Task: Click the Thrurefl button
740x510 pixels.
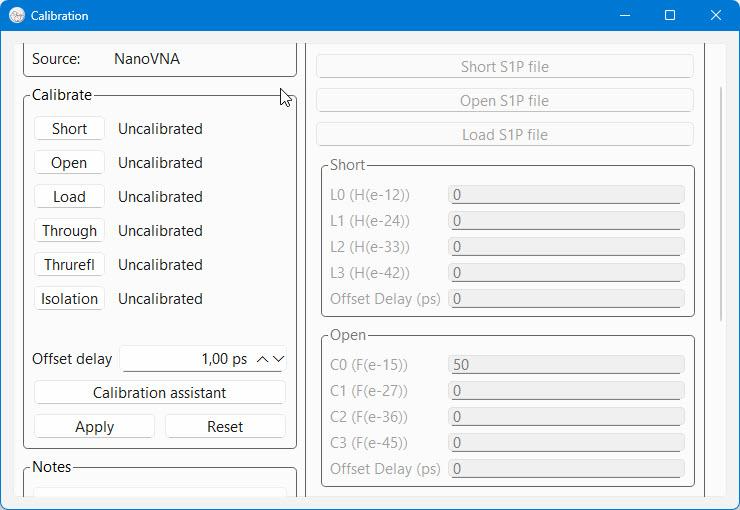Action: click(69, 264)
